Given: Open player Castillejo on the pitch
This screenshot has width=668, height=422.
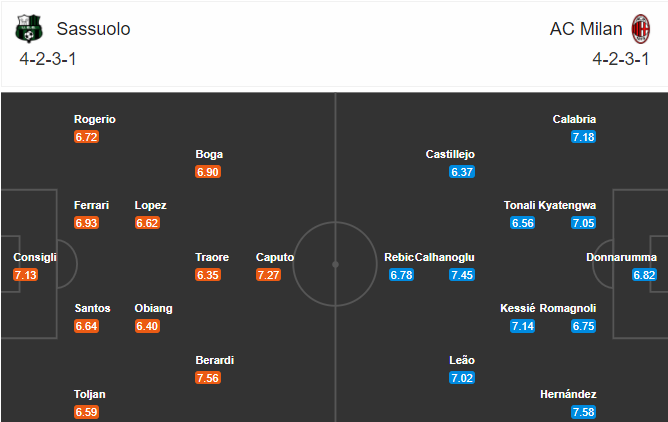Looking at the screenshot, I should point(450,154).
